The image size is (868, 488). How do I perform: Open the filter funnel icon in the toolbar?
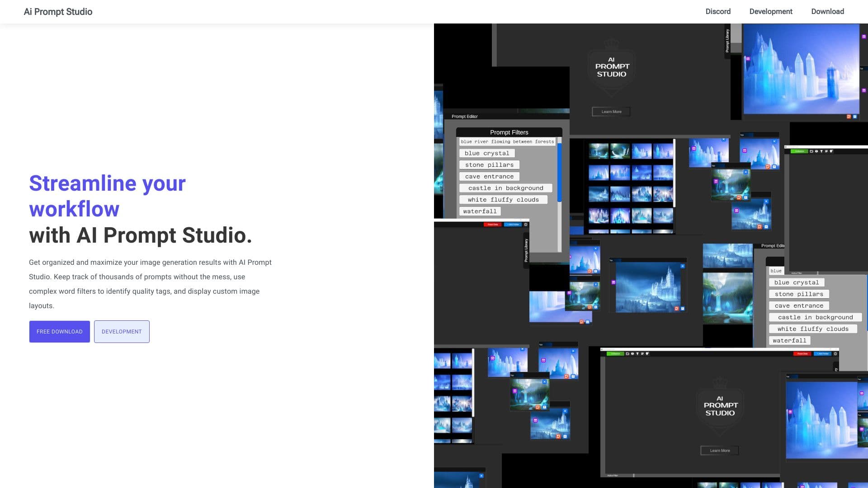[x=637, y=354]
